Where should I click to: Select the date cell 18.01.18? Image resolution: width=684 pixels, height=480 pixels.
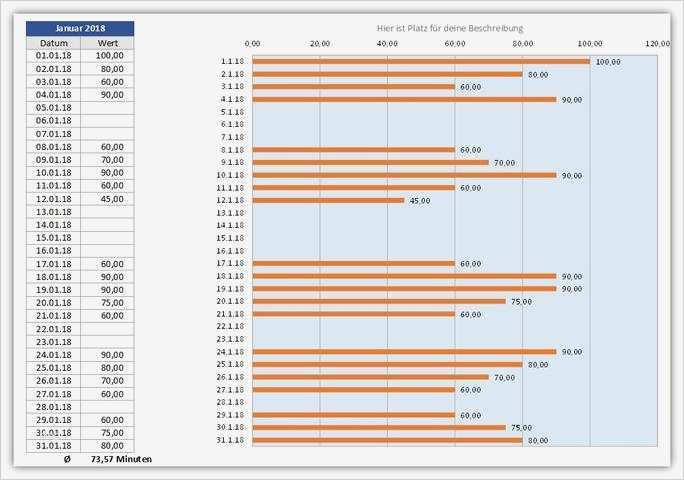pos(54,277)
